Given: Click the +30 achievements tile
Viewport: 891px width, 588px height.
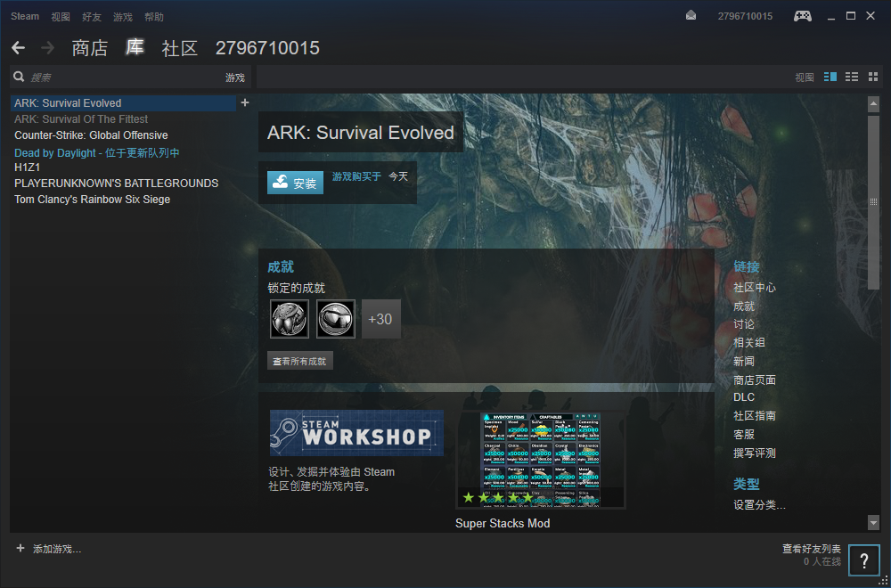Looking at the screenshot, I should 380,319.
